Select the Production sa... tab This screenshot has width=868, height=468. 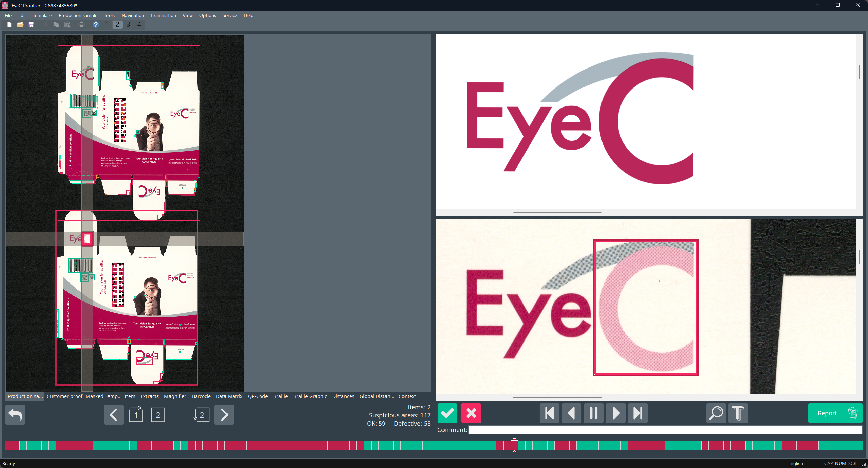pos(25,396)
